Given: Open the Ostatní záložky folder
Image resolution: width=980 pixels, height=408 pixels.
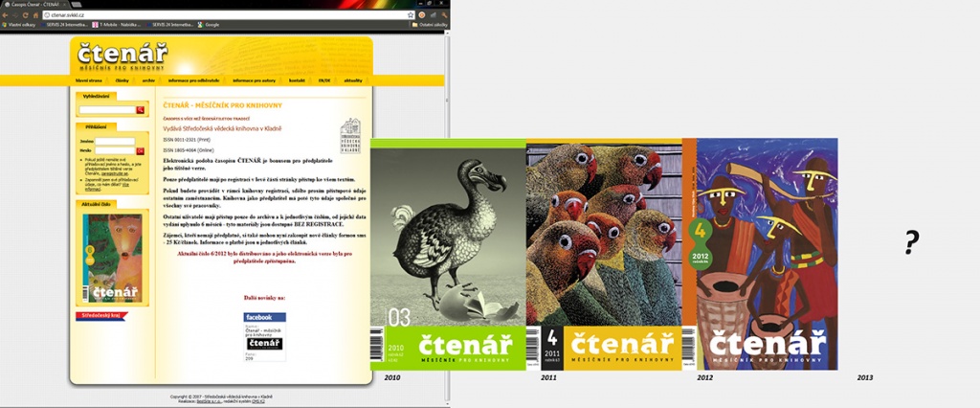Looking at the screenshot, I should [431, 24].
